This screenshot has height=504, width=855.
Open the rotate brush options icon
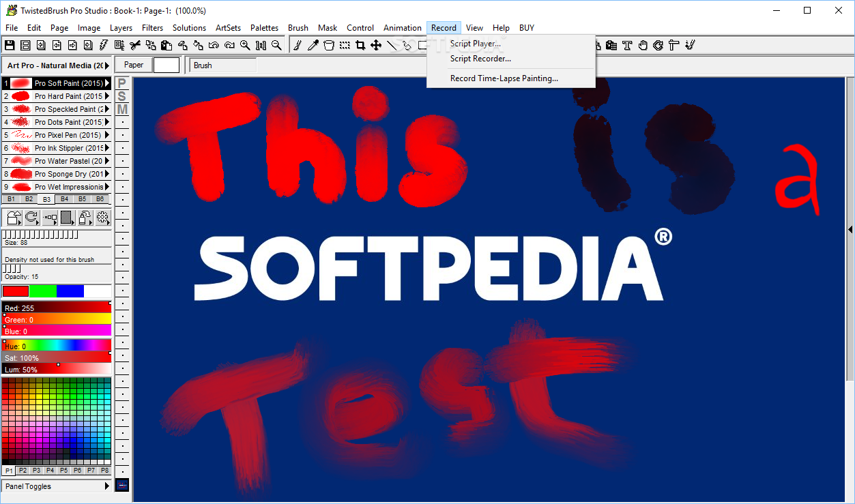31,218
